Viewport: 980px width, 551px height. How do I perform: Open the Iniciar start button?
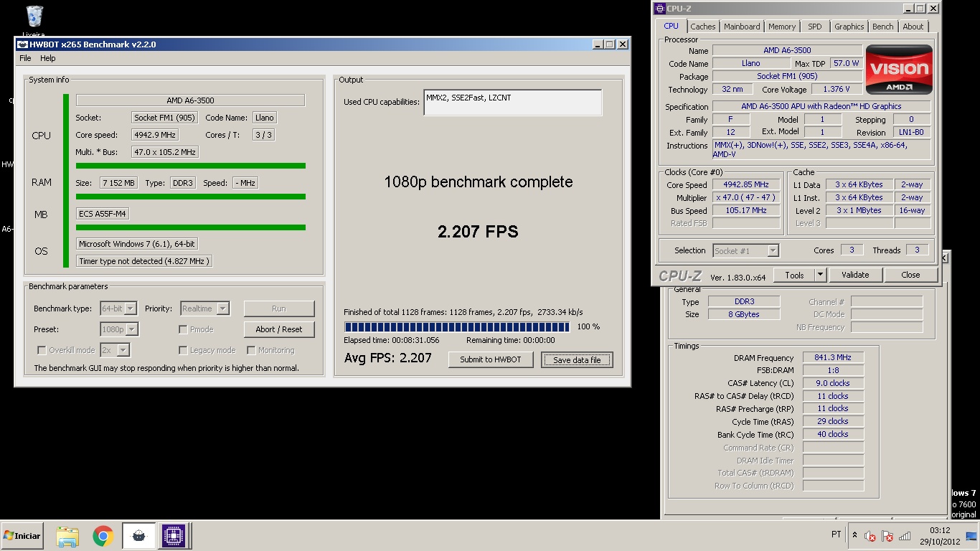coord(22,535)
